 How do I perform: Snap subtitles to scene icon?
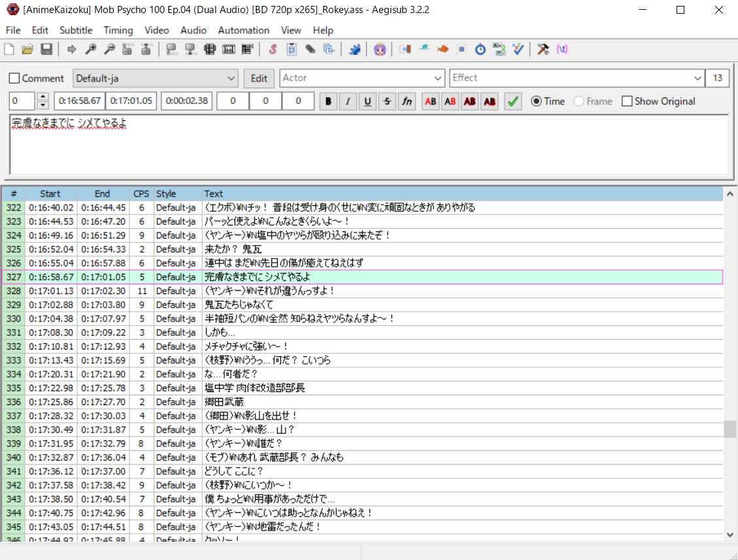(229, 49)
